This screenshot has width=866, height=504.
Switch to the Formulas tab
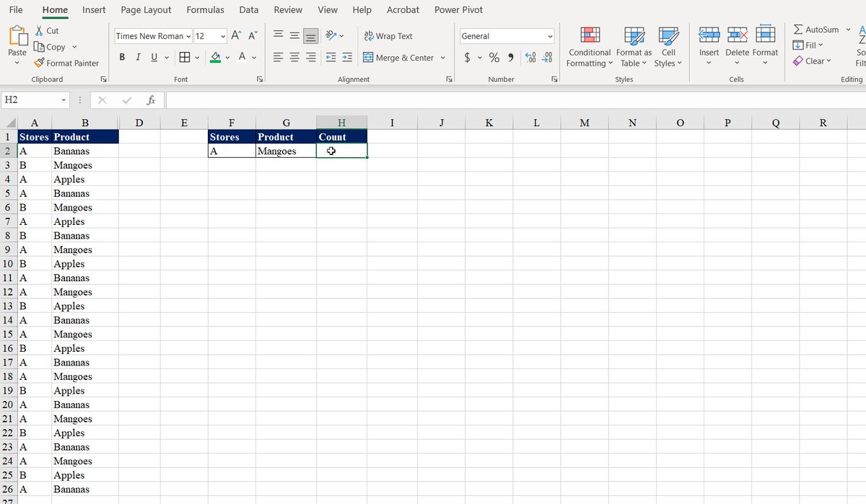(x=205, y=10)
